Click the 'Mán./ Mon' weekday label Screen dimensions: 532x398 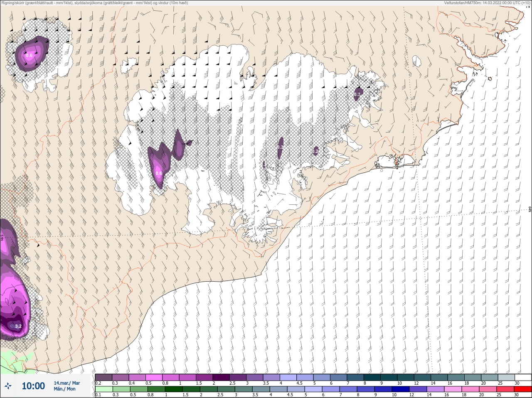pyautogui.click(x=64, y=389)
